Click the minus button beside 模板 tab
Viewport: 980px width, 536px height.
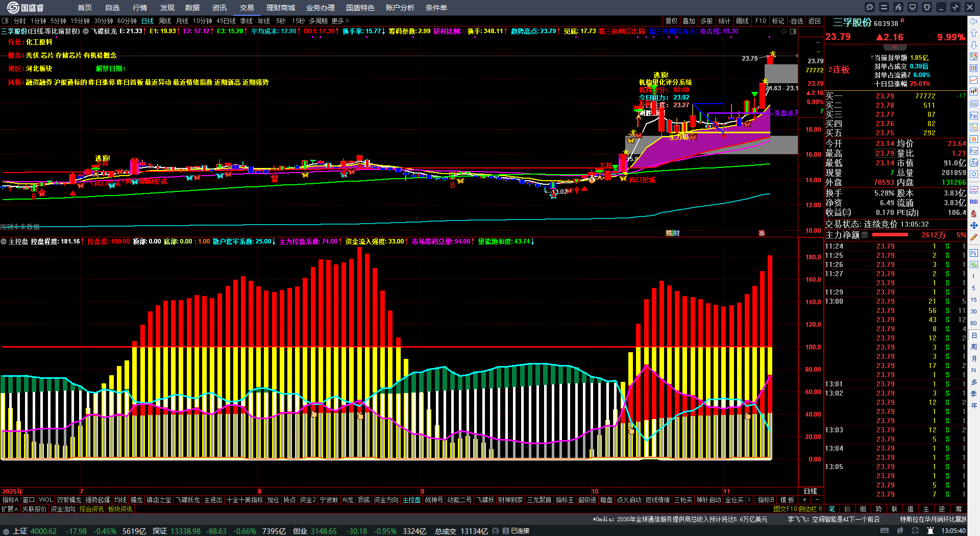[817, 500]
